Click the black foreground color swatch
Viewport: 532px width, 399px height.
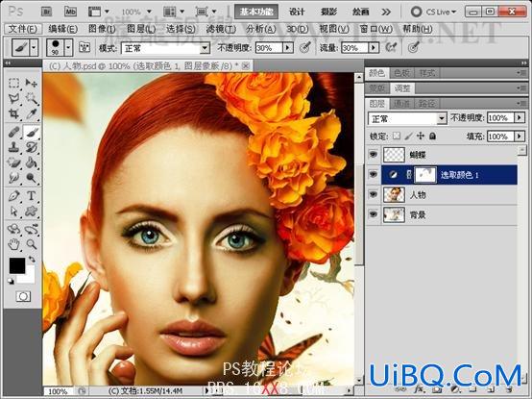click(x=16, y=265)
